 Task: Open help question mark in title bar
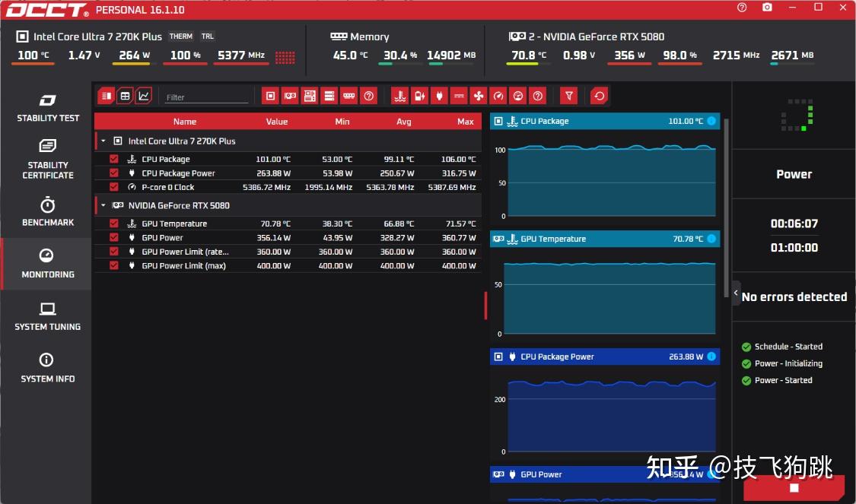click(742, 8)
